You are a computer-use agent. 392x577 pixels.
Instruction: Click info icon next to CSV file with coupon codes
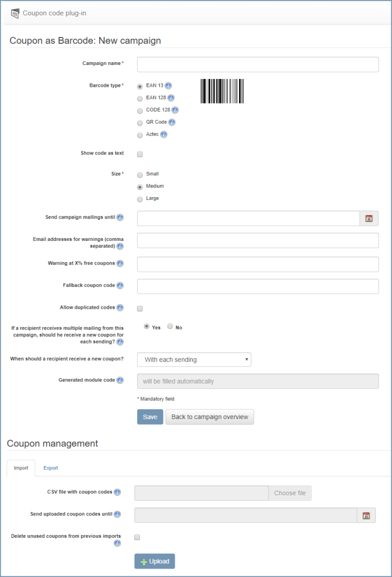(x=117, y=492)
